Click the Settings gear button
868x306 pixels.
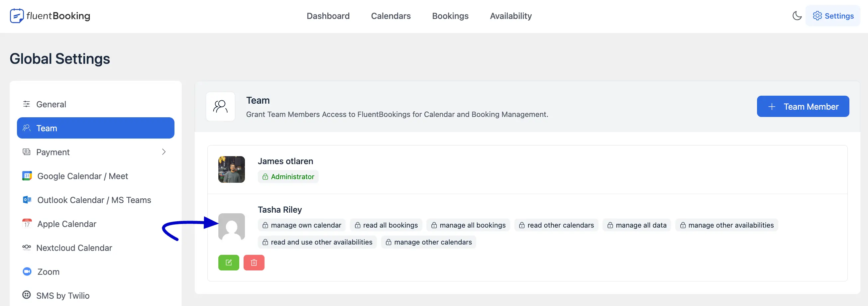pyautogui.click(x=833, y=16)
